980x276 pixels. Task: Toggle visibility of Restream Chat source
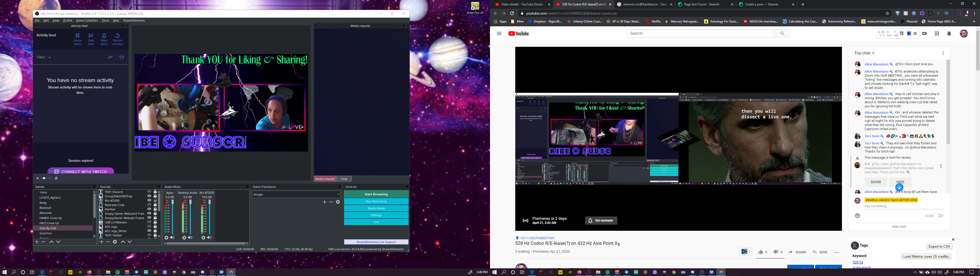click(x=149, y=205)
